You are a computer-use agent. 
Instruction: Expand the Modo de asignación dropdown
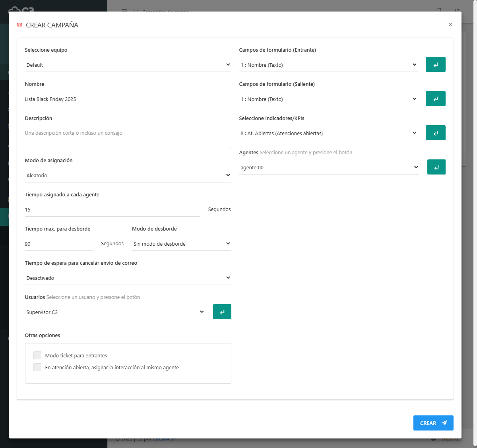(128, 175)
